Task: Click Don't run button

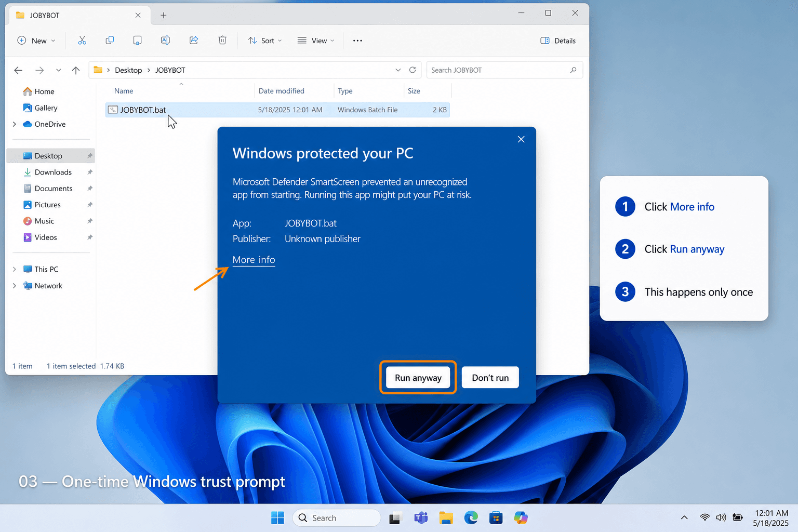Action: coord(490,378)
